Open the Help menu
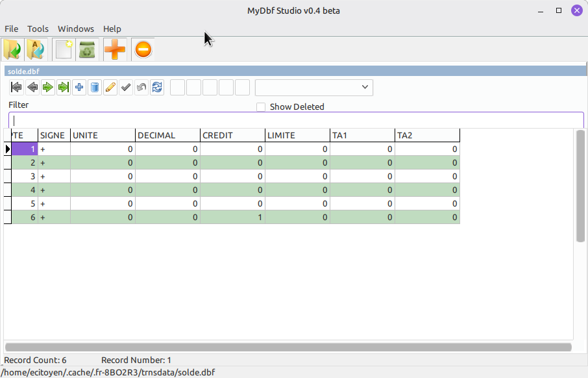The height and width of the screenshot is (378, 588). click(112, 29)
